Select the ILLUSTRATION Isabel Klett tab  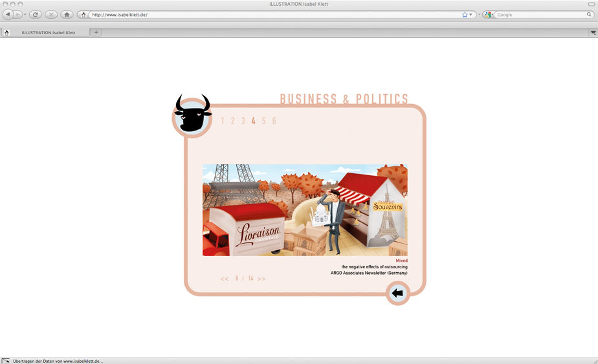pyautogui.click(x=49, y=32)
